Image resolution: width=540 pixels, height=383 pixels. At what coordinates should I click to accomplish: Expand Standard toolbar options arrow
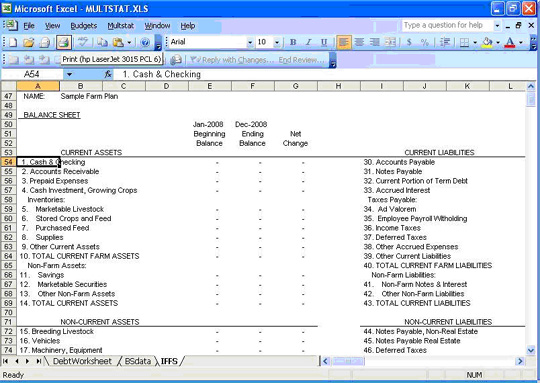pos(158,43)
